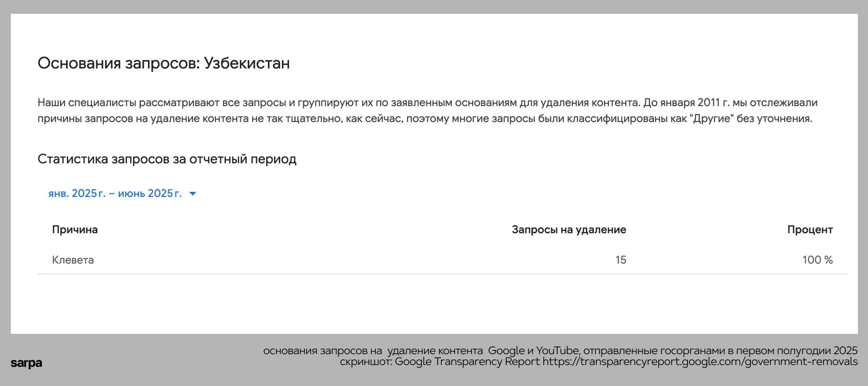Click the 100 % percentage value
The image size is (868, 386).
[817, 260]
